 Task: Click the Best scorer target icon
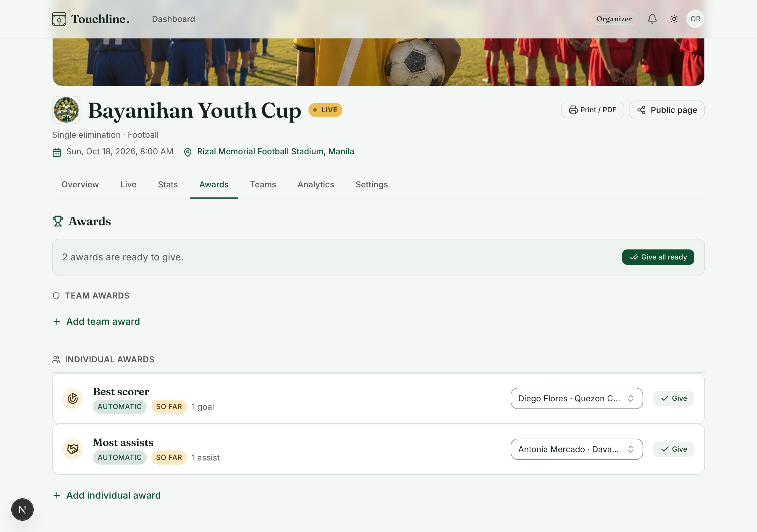pyautogui.click(x=72, y=398)
